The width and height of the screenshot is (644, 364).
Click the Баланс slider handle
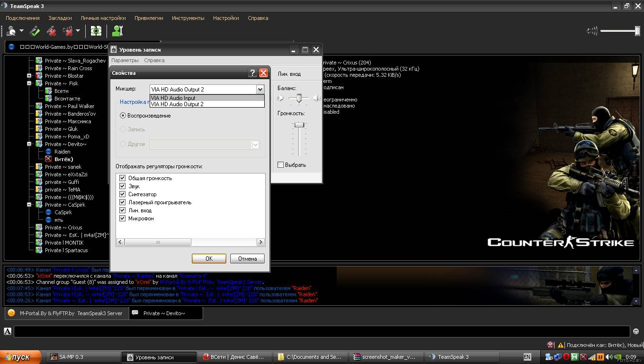299,98
